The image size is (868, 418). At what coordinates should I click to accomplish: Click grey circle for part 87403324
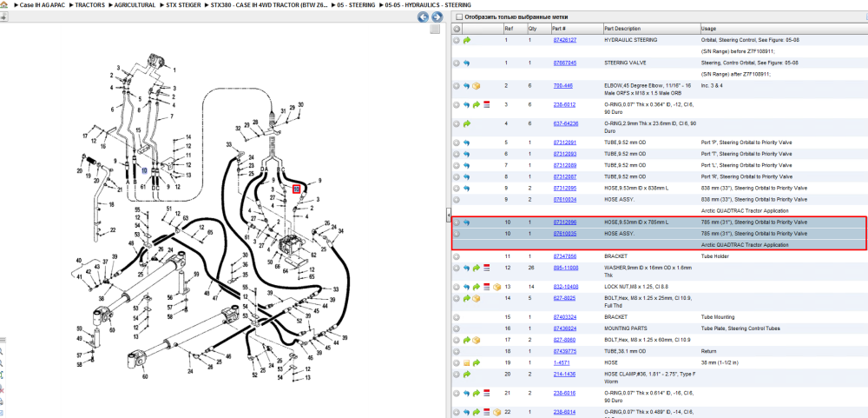point(457,317)
